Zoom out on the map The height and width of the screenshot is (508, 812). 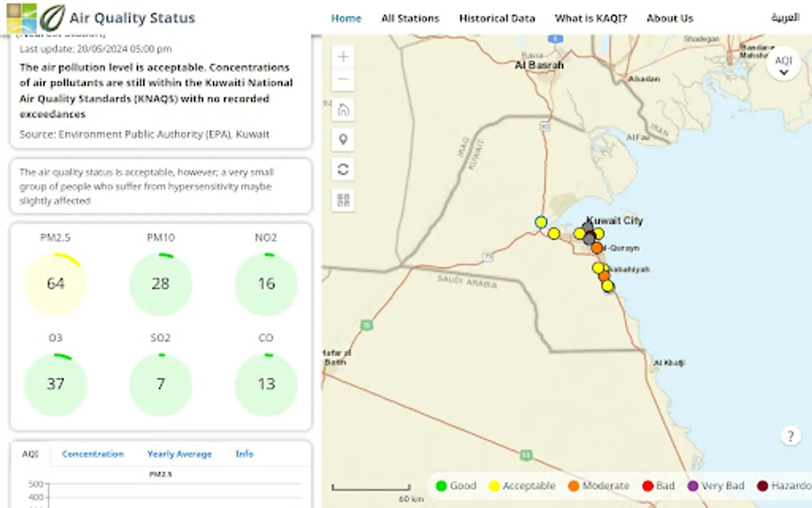pyautogui.click(x=343, y=79)
